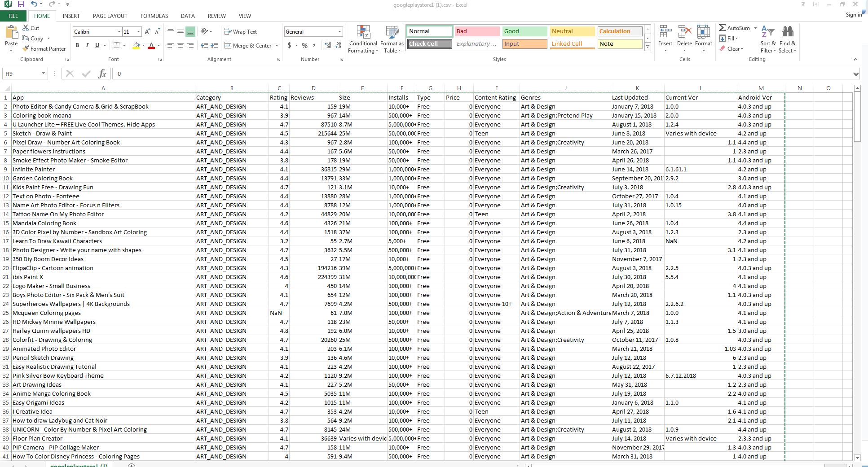The image size is (868, 467).
Task: Redo the last undone action
Action: [x=52, y=4]
